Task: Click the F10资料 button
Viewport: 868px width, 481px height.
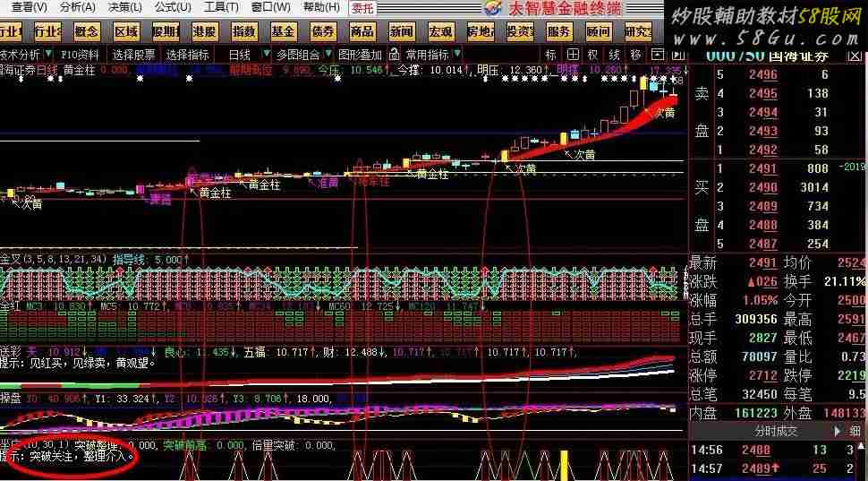Action: [x=80, y=55]
